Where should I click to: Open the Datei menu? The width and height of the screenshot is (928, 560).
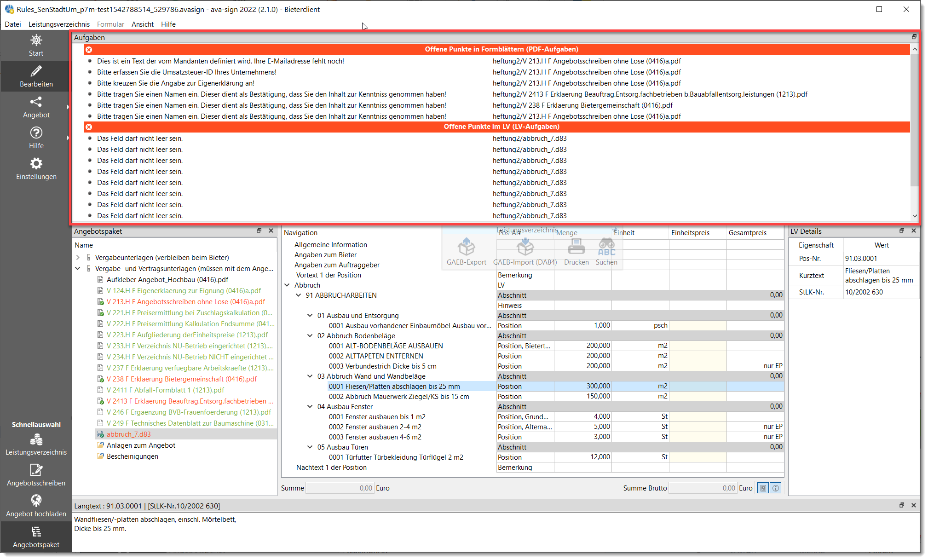pyautogui.click(x=13, y=24)
